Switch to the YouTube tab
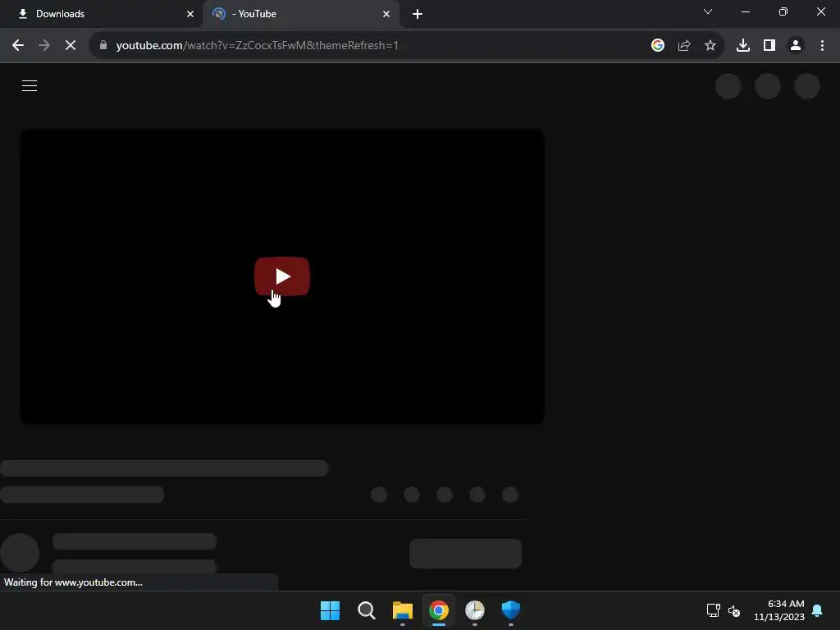 300,14
